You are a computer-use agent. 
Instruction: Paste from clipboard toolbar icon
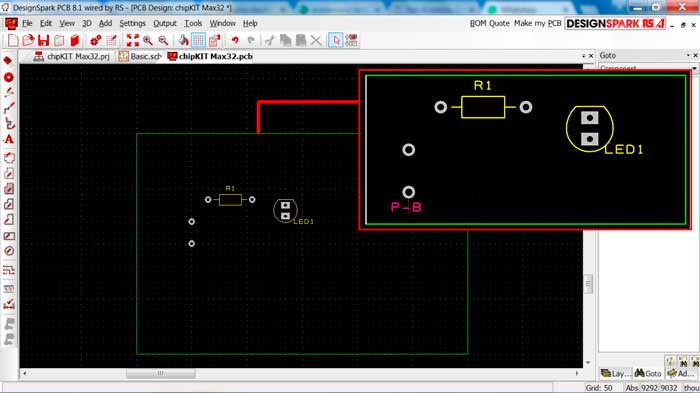301,41
